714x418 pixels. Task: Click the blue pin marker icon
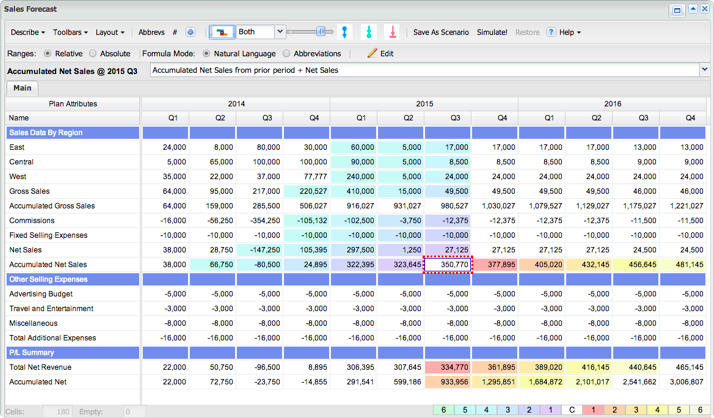click(345, 32)
